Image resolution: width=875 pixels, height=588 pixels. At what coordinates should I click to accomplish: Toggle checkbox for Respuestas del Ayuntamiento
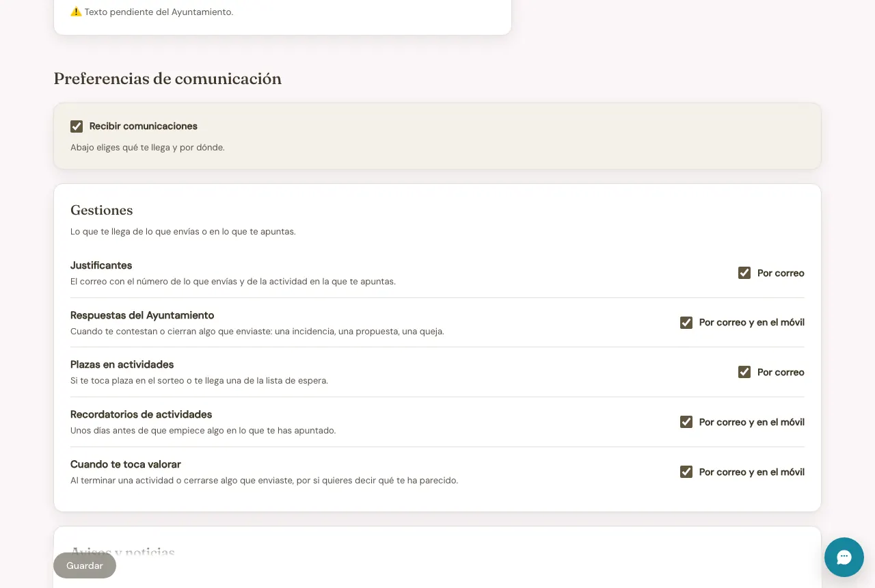(x=686, y=323)
